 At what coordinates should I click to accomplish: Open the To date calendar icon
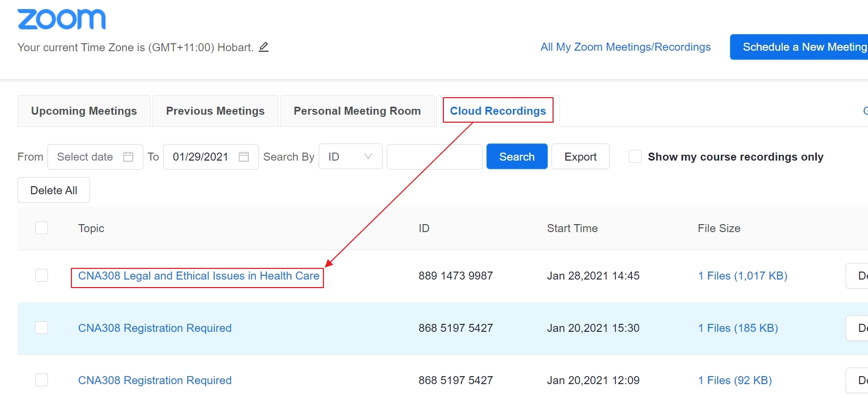pyautogui.click(x=244, y=157)
